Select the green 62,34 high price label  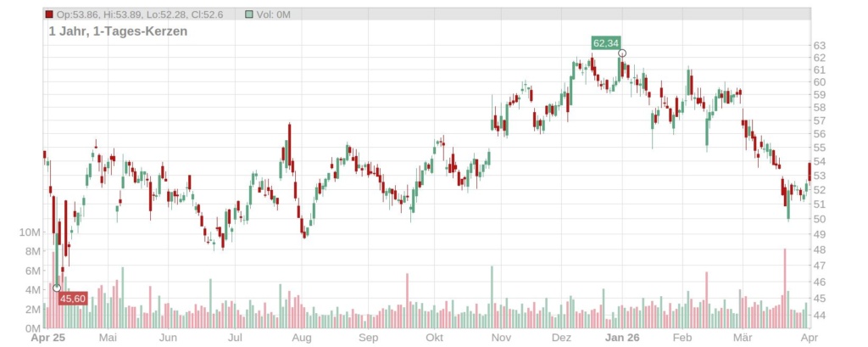pos(604,42)
